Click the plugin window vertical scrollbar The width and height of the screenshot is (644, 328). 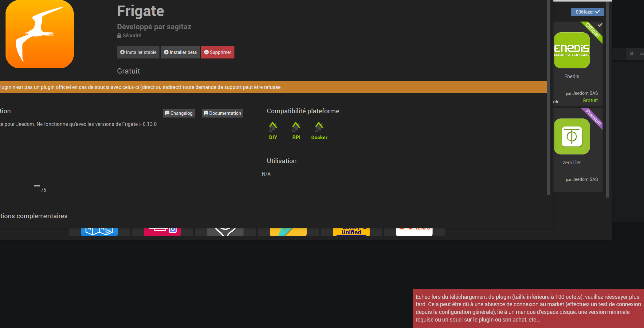tap(549, 97)
